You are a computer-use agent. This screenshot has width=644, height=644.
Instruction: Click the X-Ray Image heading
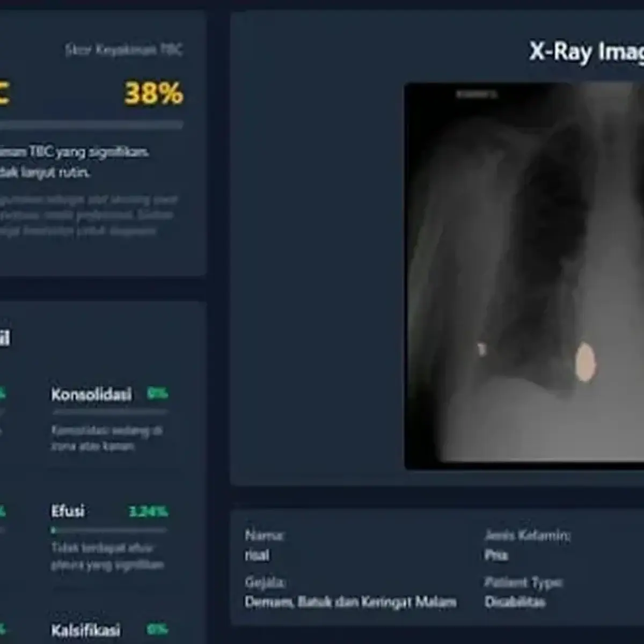[587, 53]
